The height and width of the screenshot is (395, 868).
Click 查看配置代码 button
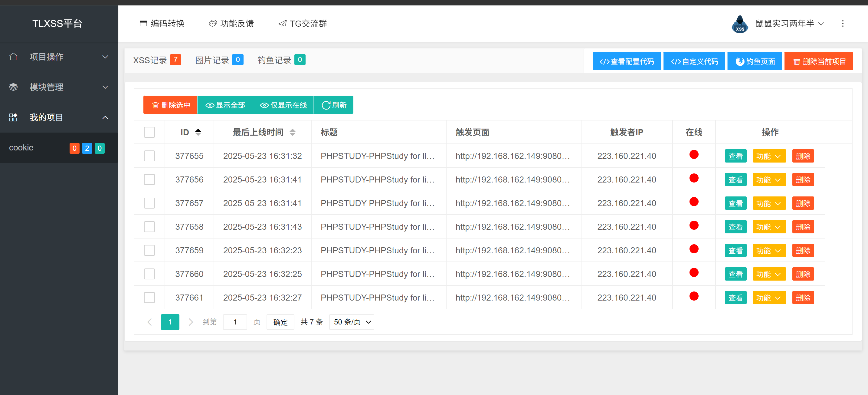[626, 61]
